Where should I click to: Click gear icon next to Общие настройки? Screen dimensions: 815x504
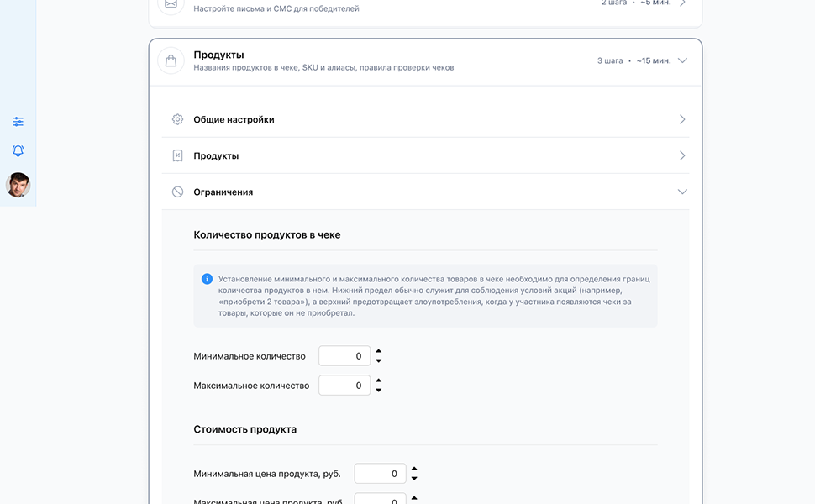(178, 119)
